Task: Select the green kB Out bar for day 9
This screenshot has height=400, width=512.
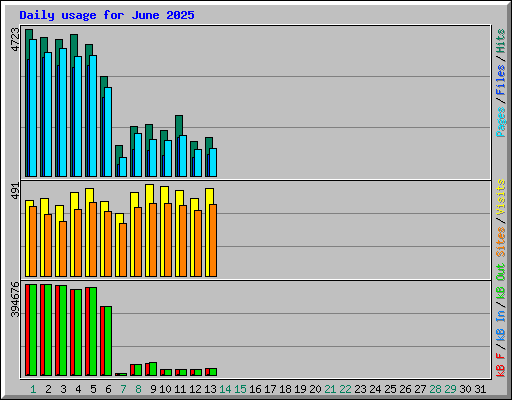Action: click(153, 369)
